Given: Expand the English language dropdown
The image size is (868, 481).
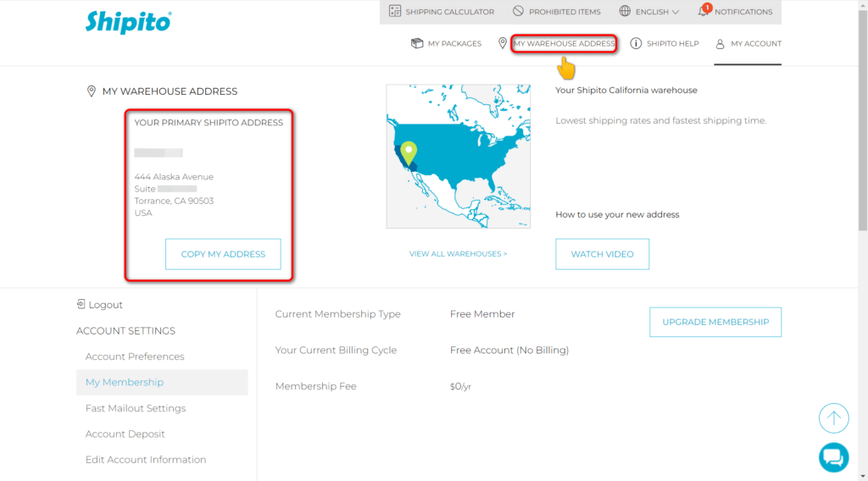Looking at the screenshot, I should (x=657, y=12).
